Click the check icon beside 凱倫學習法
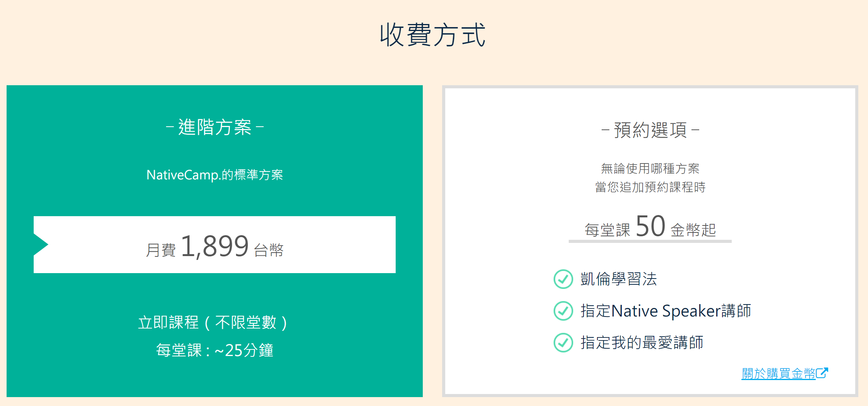Image resolution: width=868 pixels, height=406 pixels. click(x=563, y=279)
